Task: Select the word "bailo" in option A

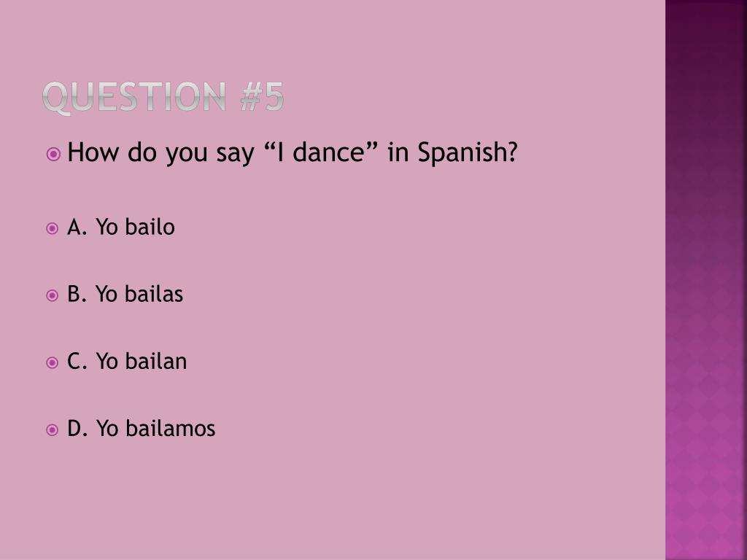Action: coord(150,227)
